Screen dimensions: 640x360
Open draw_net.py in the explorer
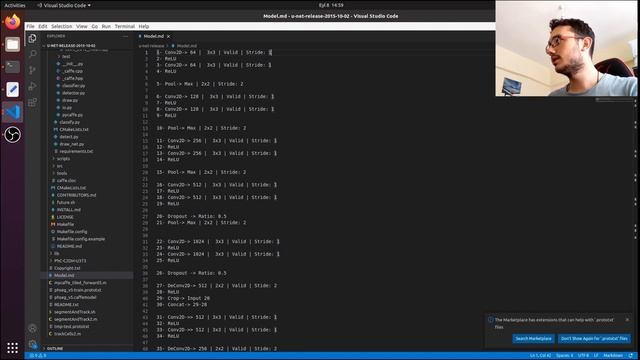tap(72, 144)
